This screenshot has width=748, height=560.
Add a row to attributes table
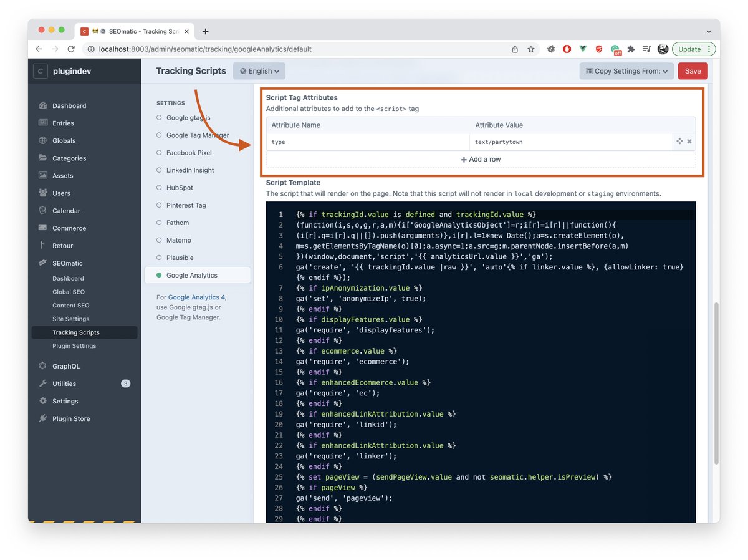(x=481, y=159)
